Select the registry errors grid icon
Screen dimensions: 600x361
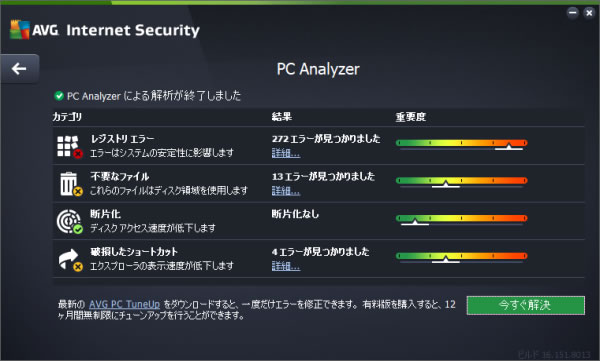click(70, 146)
